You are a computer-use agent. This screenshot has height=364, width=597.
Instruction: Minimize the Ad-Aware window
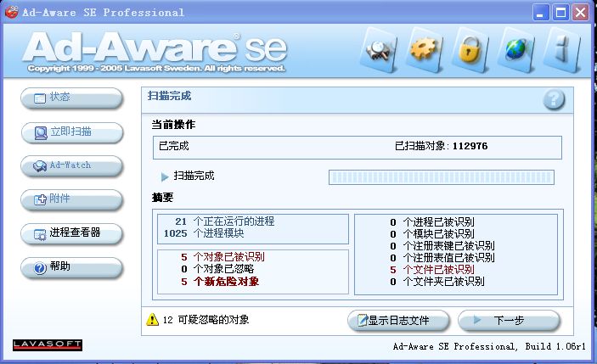(541, 13)
